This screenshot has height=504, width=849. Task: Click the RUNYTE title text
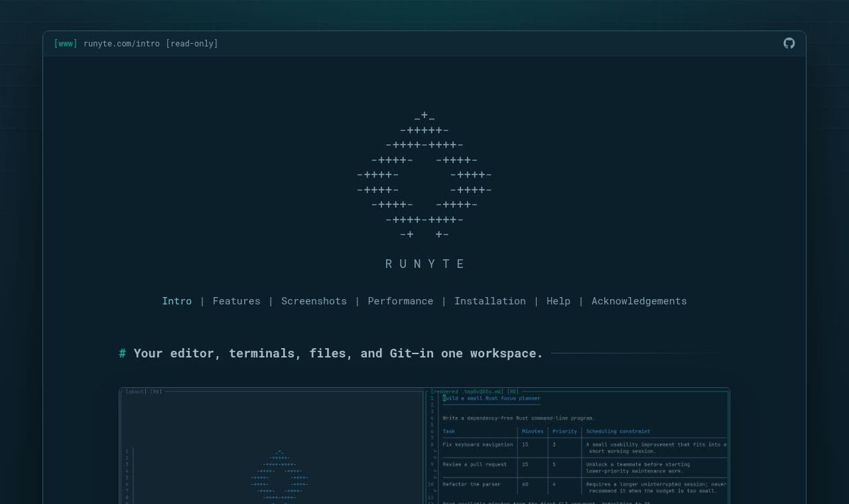click(424, 264)
